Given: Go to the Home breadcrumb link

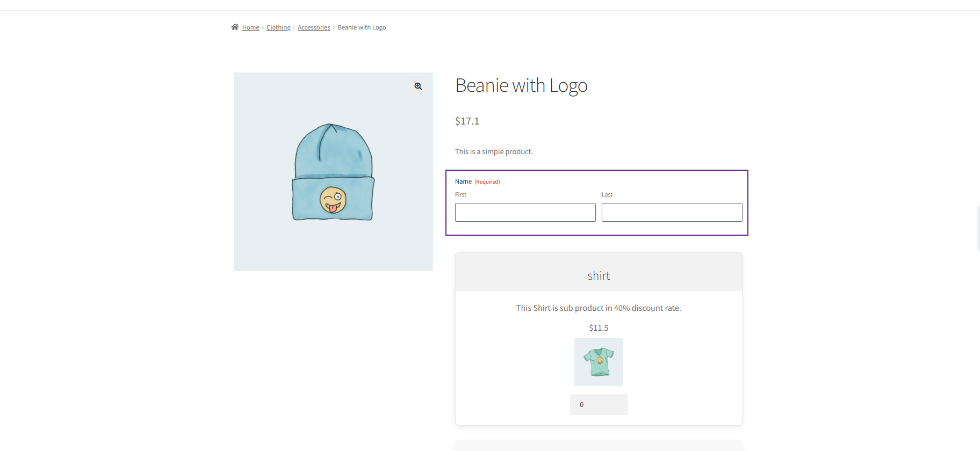Looking at the screenshot, I should click(x=250, y=27).
